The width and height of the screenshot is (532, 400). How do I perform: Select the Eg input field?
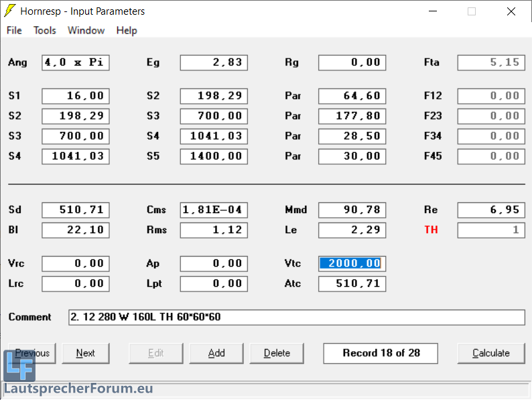pyautogui.click(x=214, y=62)
